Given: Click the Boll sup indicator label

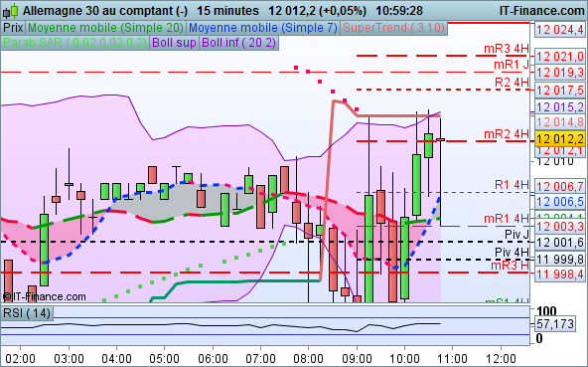Looking at the screenshot, I should pos(175,43).
